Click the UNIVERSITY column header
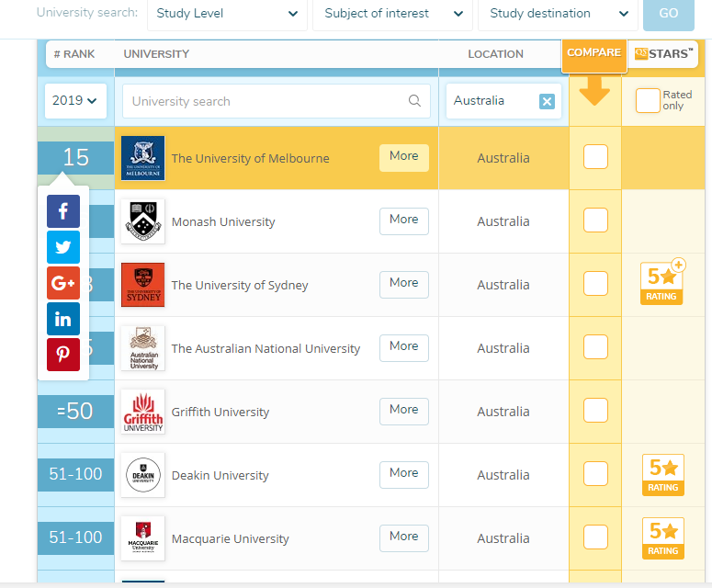Image resolution: width=712 pixels, height=588 pixels. (x=156, y=54)
